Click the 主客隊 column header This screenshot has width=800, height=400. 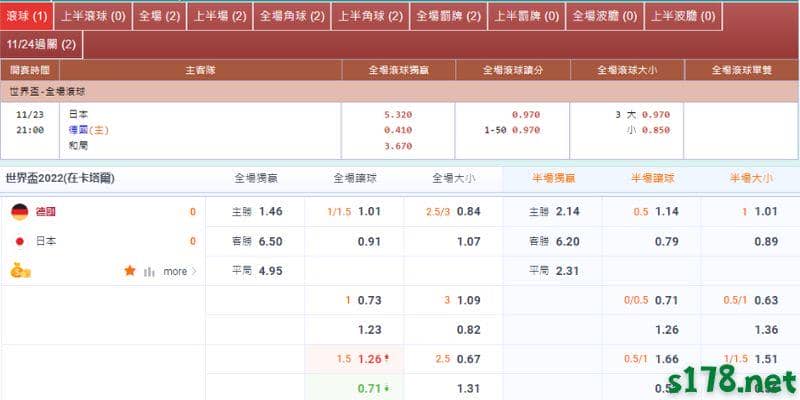201,70
